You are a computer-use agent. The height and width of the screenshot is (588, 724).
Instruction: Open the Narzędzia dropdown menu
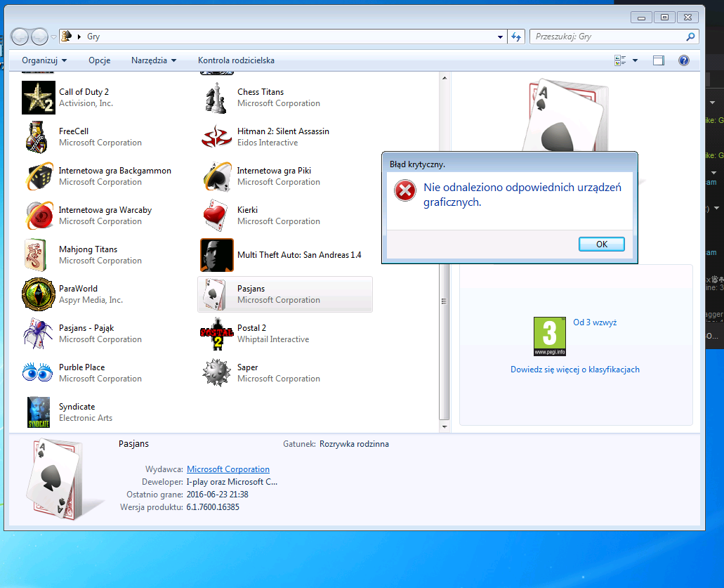pyautogui.click(x=154, y=60)
